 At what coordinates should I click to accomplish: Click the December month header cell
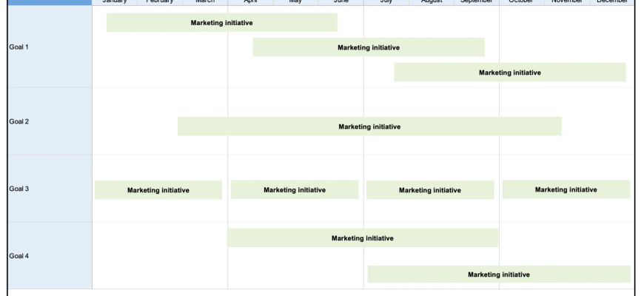coord(612,2)
